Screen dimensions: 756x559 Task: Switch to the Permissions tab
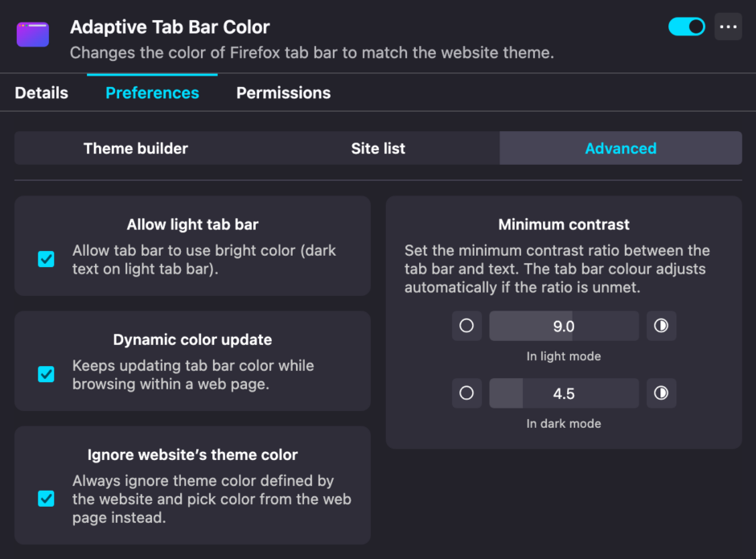click(283, 92)
